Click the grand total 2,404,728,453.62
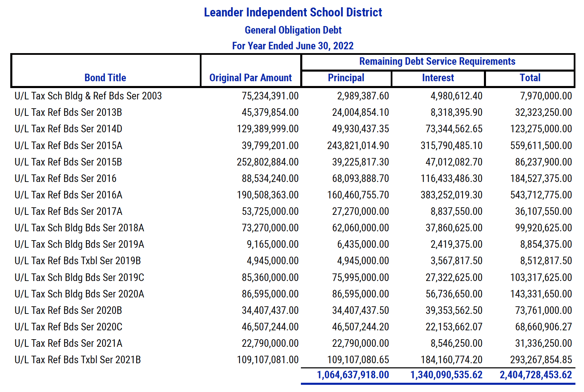584x392 pixels. 536,375
